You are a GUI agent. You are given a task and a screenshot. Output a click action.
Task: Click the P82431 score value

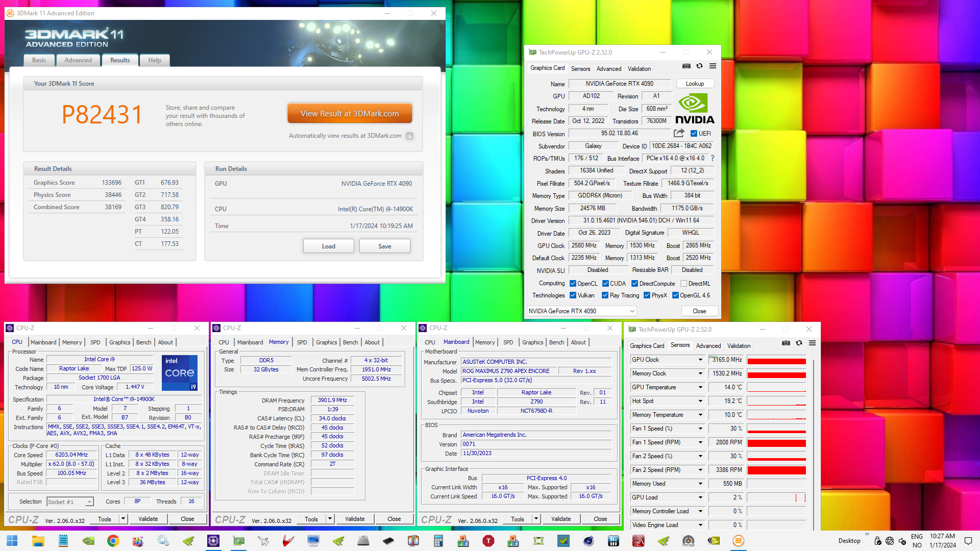click(102, 114)
